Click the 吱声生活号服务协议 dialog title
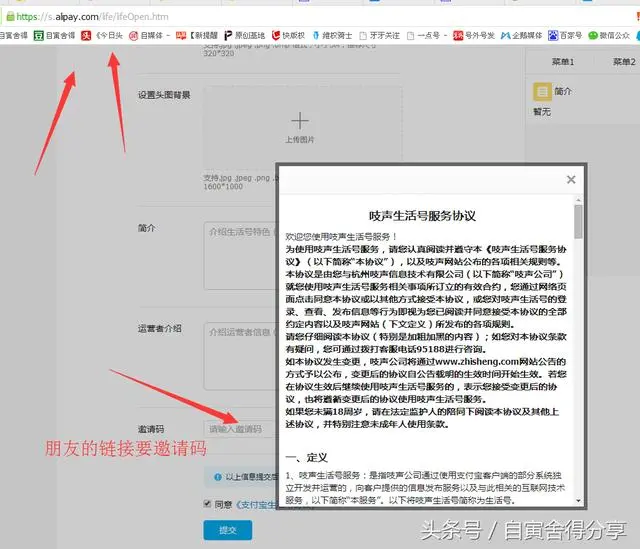Image resolution: width=640 pixels, height=549 pixels. [x=422, y=216]
